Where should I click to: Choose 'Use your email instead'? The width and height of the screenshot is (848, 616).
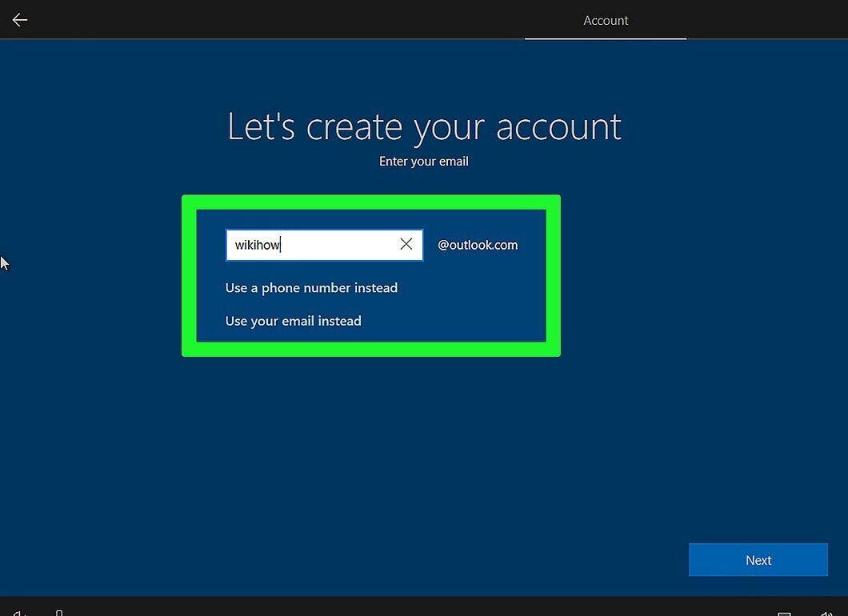click(x=293, y=321)
